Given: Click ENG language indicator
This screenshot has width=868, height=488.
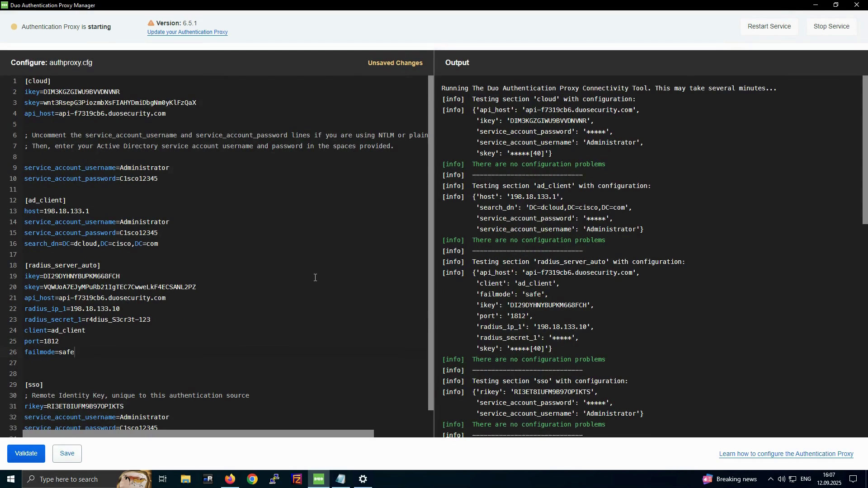Looking at the screenshot, I should 806,479.
